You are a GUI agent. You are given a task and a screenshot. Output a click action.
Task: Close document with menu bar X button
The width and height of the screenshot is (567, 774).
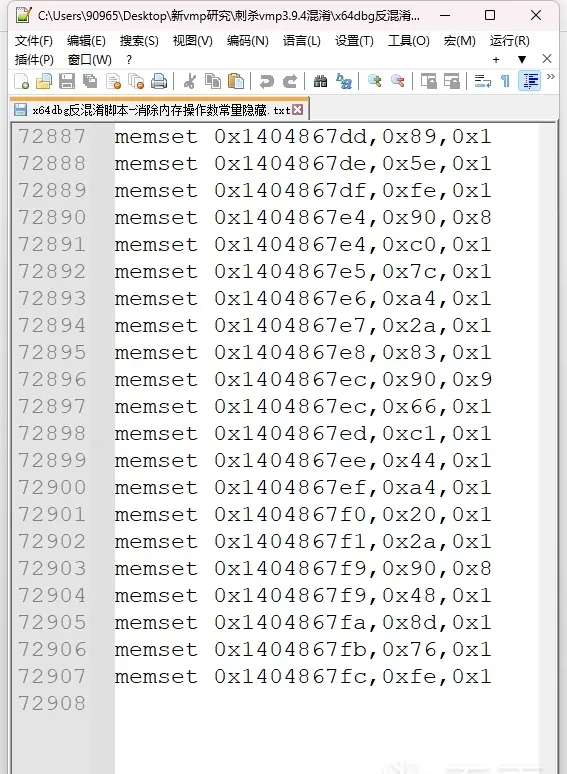547,59
